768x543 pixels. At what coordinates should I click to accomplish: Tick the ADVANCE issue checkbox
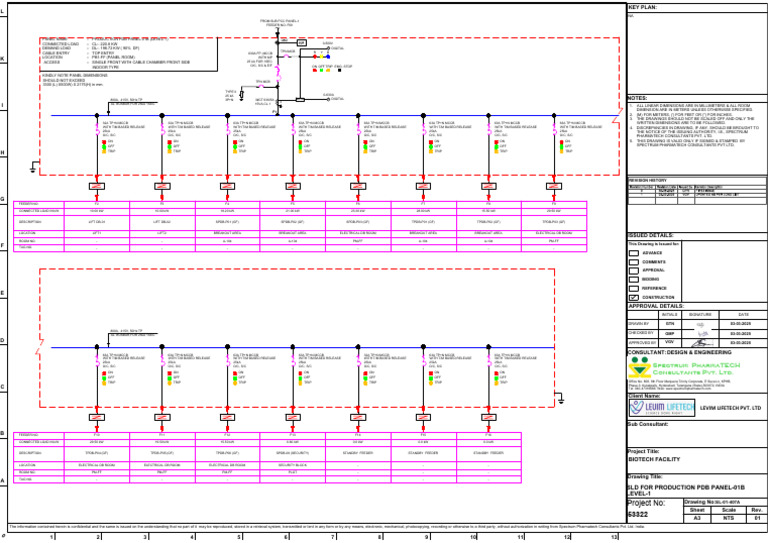[x=634, y=253]
